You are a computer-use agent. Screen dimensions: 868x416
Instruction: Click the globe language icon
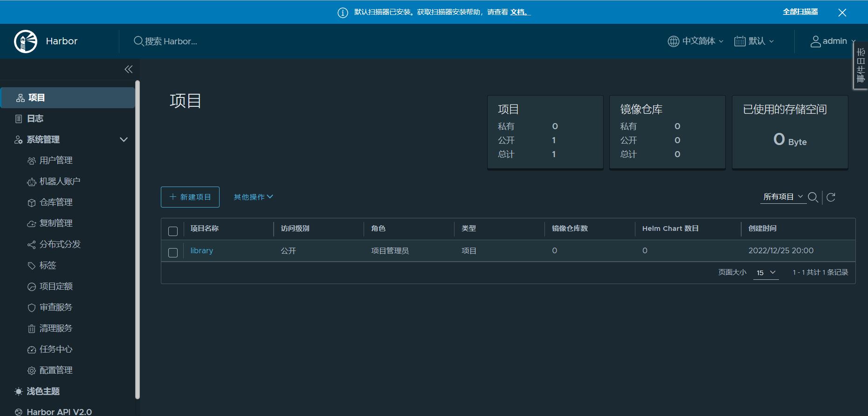pyautogui.click(x=673, y=41)
